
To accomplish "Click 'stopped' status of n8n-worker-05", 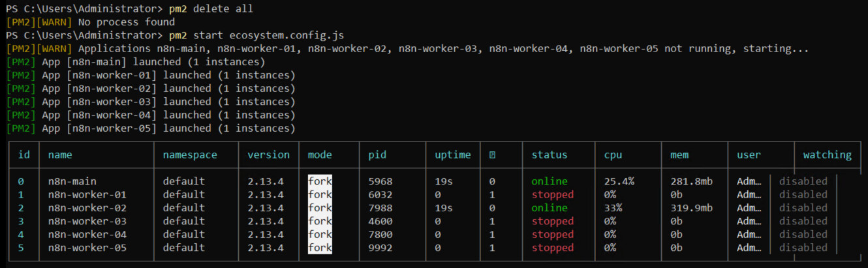I will (x=553, y=248).
